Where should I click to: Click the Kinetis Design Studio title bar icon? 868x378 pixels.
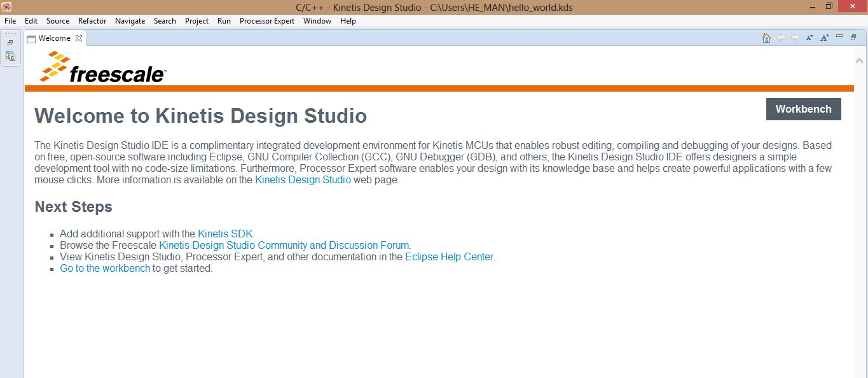click(7, 7)
